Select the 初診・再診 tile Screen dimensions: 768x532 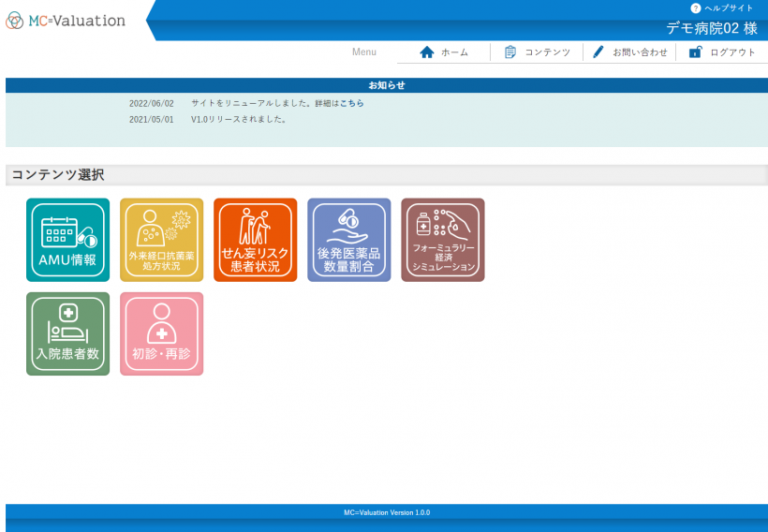pos(161,333)
